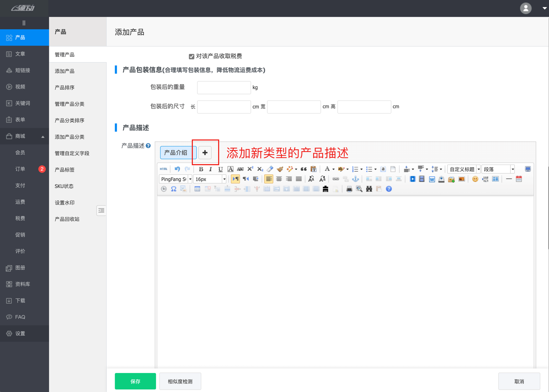Click the insert Word document icon
This screenshot has width=549, height=392.
(432, 179)
